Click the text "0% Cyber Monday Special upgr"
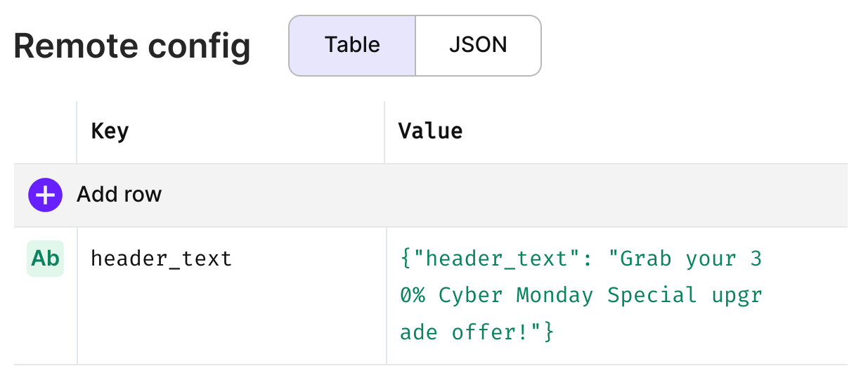 tap(581, 295)
